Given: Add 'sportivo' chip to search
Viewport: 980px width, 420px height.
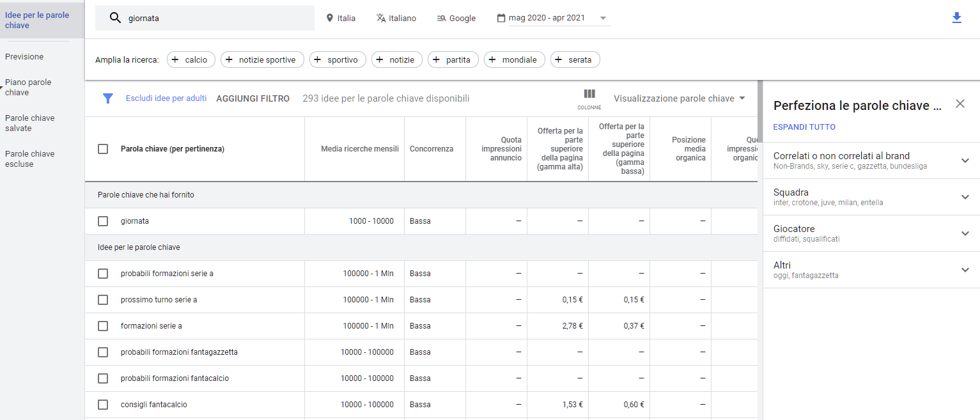Looking at the screenshot, I should [x=338, y=59].
